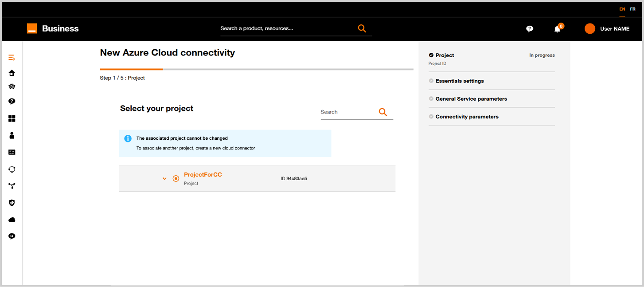644x287 pixels.
Task: Go to Essentials settings step
Action: tap(460, 81)
